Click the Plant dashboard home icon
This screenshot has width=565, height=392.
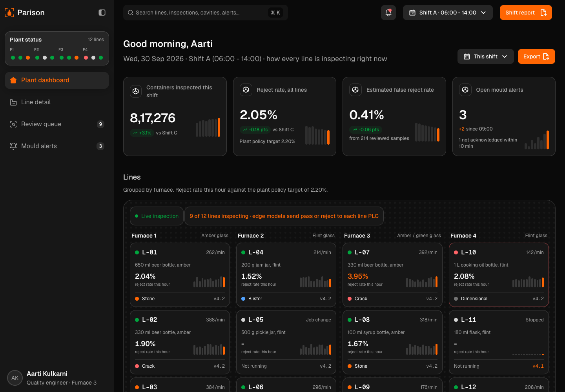tap(13, 80)
